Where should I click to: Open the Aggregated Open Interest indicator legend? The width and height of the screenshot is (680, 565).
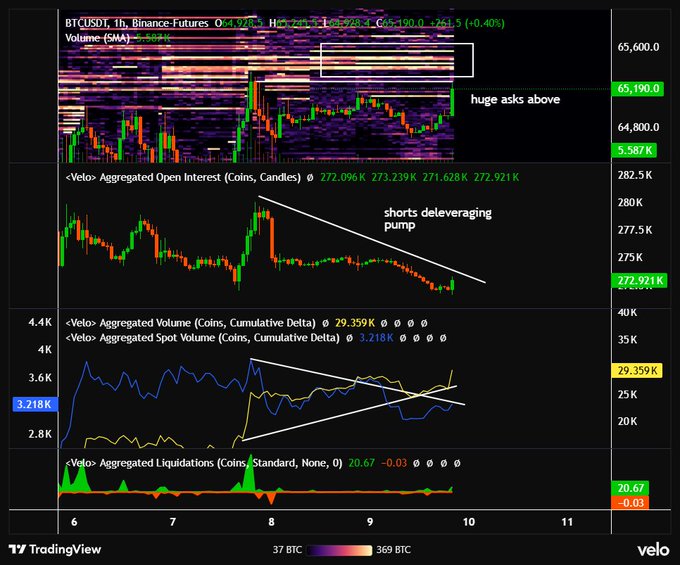coord(183,177)
